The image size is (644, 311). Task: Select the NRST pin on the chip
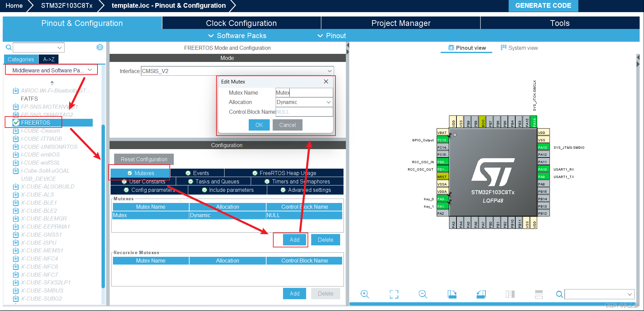442,177
